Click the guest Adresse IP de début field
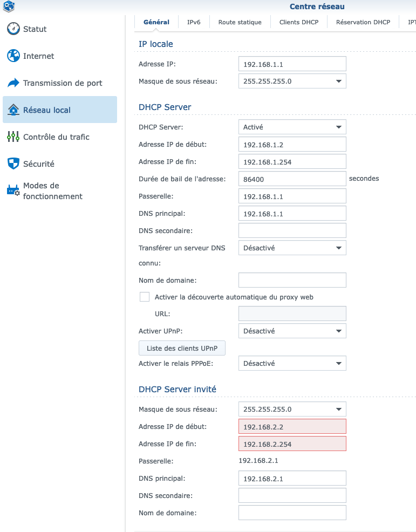The width and height of the screenshot is (416, 532). 292,427
